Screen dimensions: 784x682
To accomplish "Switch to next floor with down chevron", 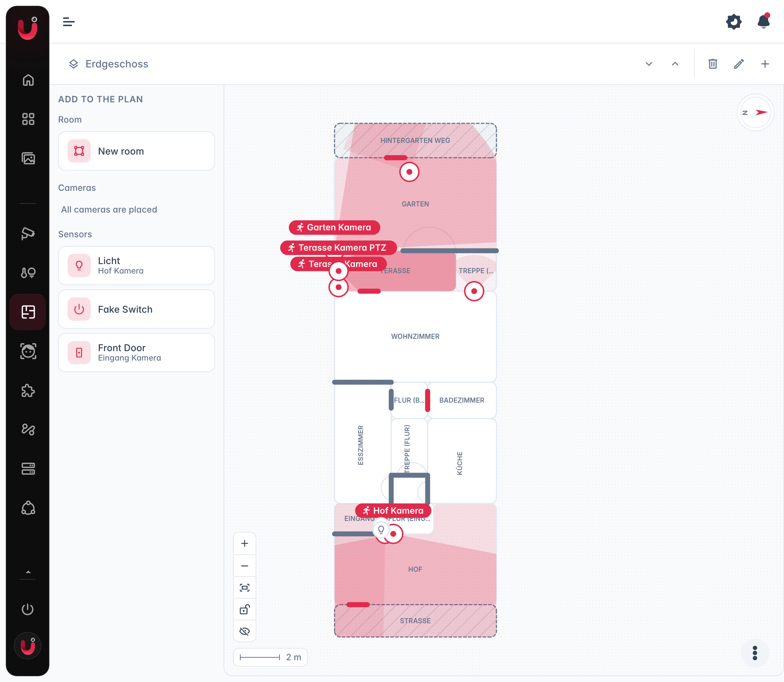I will [649, 64].
